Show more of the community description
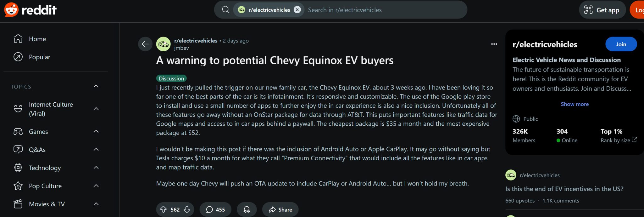 [x=574, y=104]
